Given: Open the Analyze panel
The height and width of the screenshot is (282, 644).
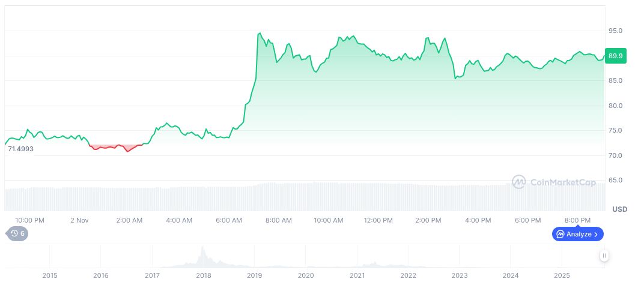Looking at the screenshot, I should point(577,234).
